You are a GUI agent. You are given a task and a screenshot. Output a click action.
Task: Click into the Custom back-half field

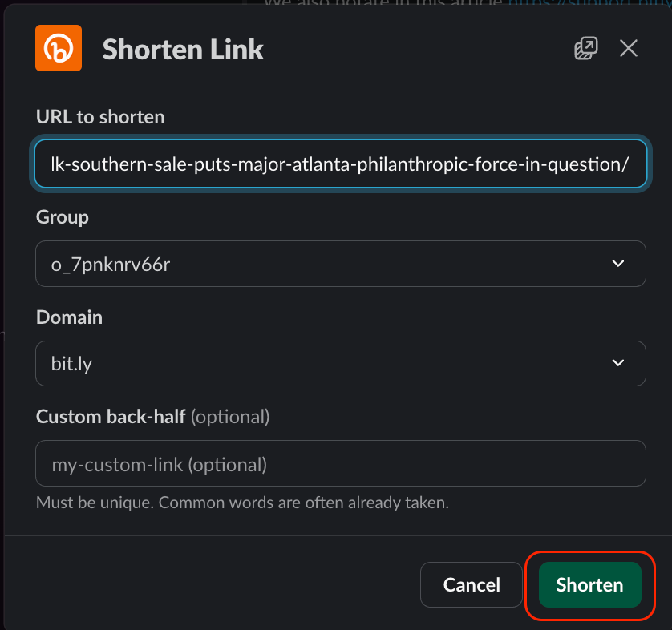pyautogui.click(x=341, y=463)
